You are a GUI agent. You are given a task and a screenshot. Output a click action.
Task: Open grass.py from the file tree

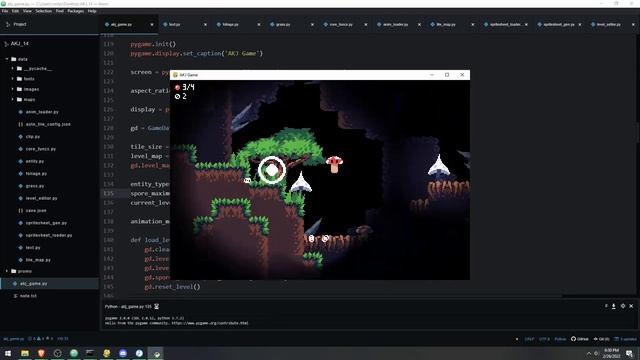click(35, 186)
